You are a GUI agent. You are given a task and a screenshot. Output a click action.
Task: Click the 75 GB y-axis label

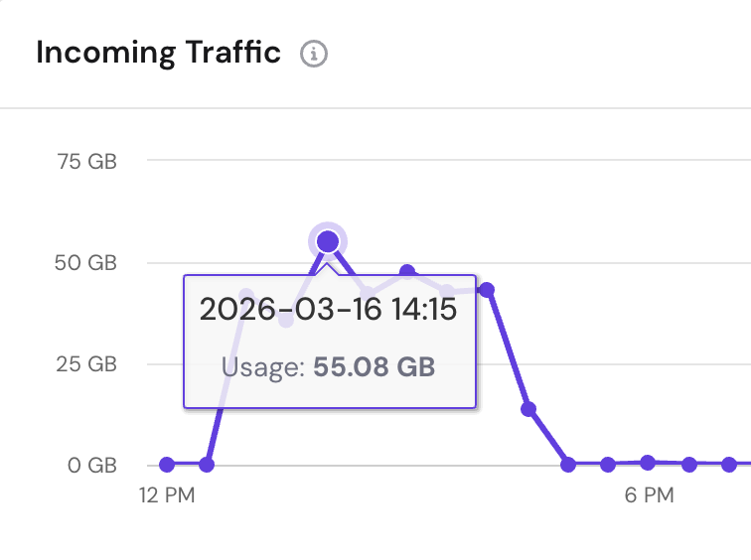pyautogui.click(x=88, y=162)
